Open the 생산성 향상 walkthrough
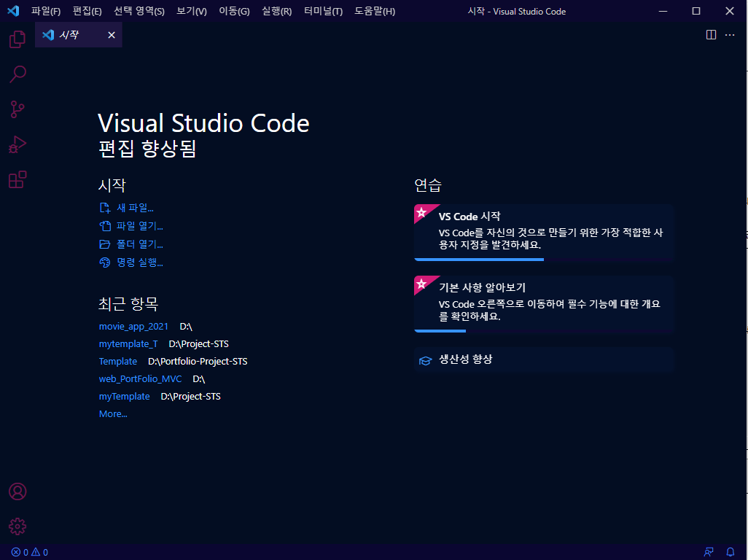 (x=544, y=359)
